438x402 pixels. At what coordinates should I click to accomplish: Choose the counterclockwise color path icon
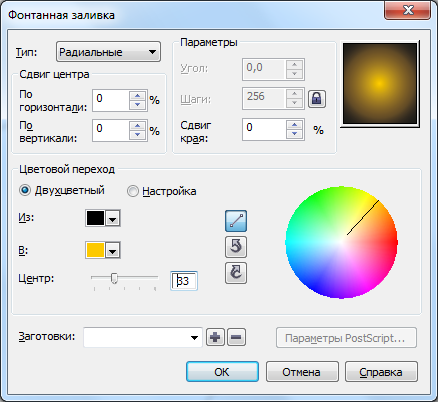click(x=236, y=247)
